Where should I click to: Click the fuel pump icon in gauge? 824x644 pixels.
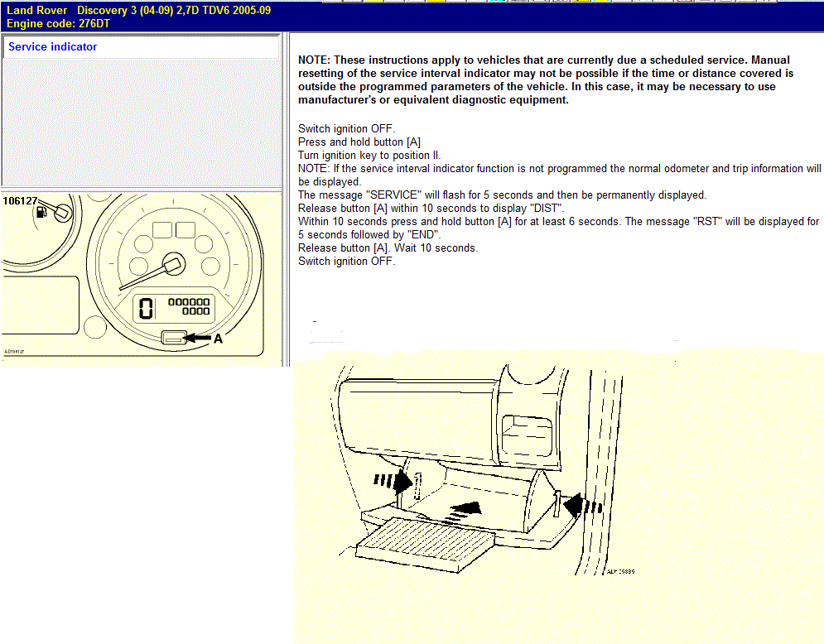point(39,213)
